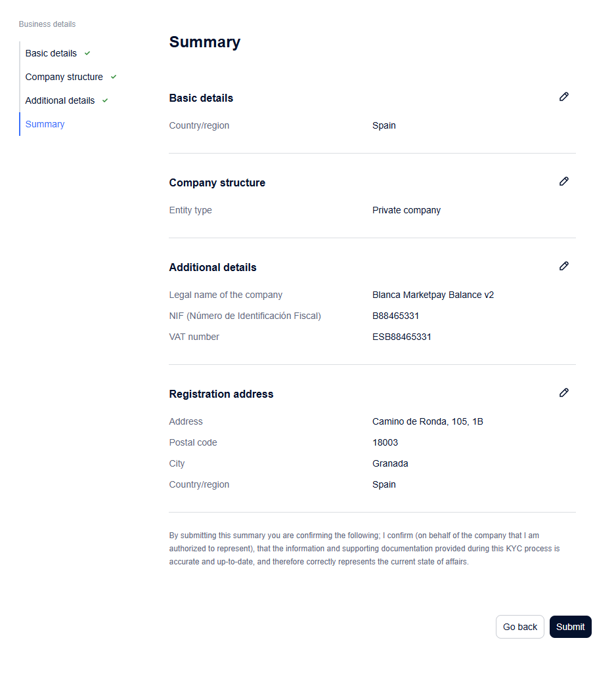Click the Go back button

pos(520,627)
